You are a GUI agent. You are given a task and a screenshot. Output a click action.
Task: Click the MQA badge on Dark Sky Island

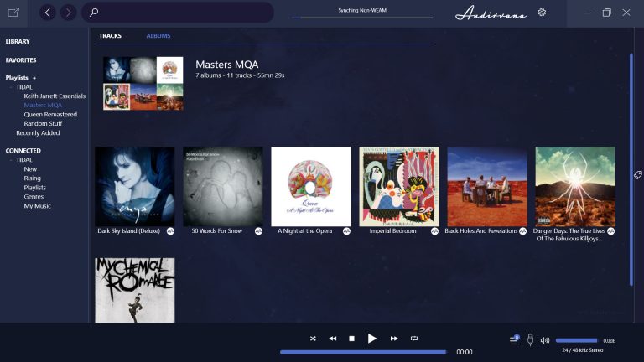coord(170,231)
